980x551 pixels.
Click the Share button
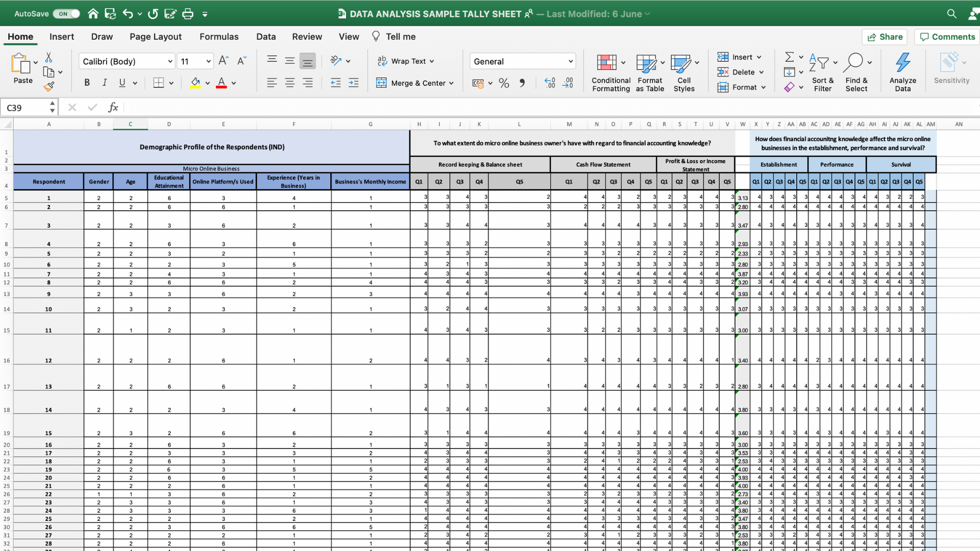885,37
